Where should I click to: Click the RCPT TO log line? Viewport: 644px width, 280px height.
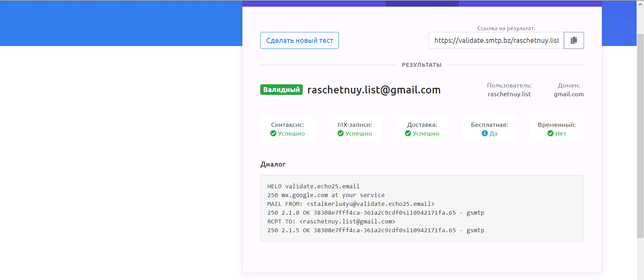(331, 221)
